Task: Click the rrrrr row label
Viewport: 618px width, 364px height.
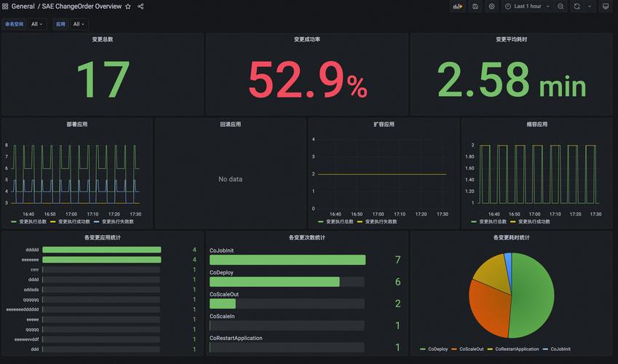Action: tap(35, 270)
